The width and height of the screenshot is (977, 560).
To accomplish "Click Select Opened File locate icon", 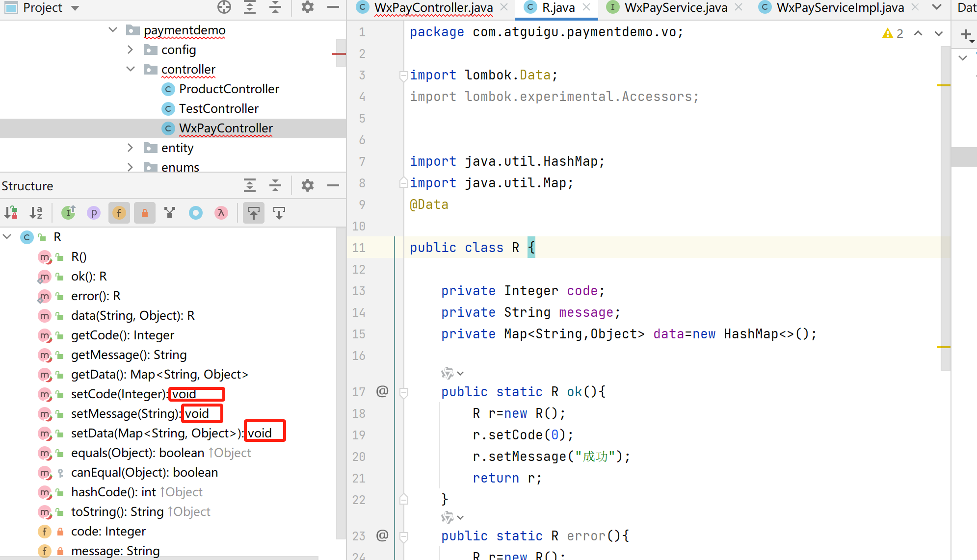I will click(224, 7).
